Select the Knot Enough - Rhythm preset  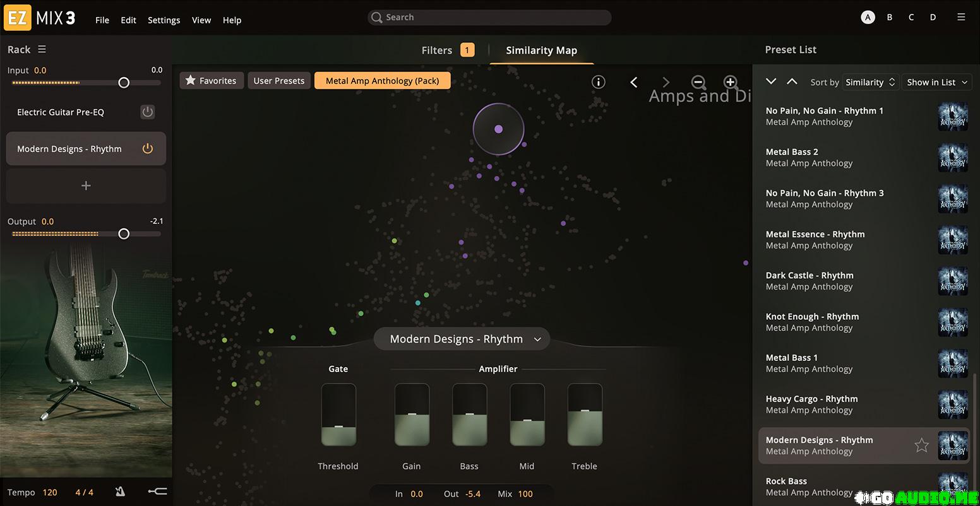[x=864, y=322]
